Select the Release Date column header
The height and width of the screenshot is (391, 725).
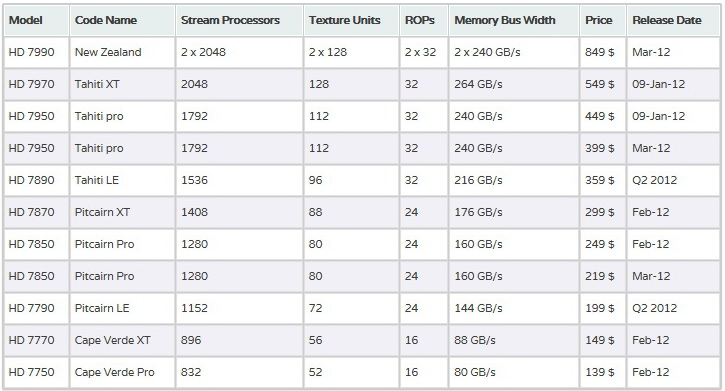[x=673, y=20]
